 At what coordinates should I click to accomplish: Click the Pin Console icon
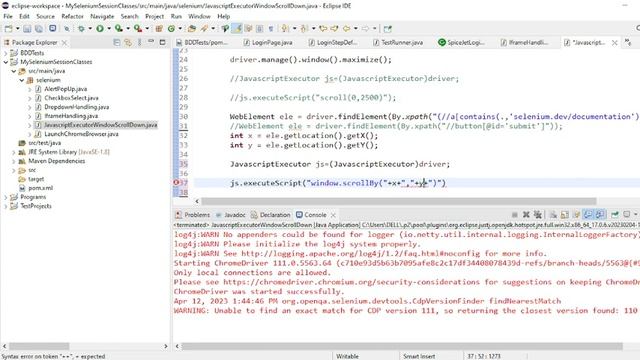tap(615, 215)
